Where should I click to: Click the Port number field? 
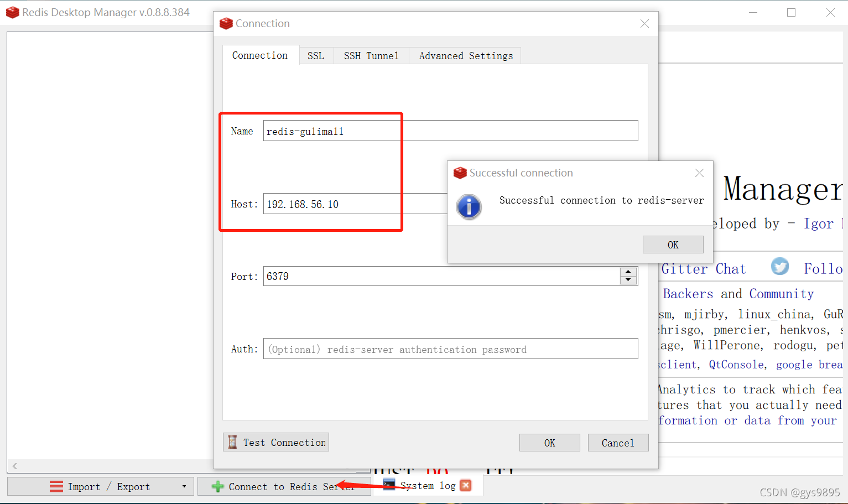coord(441,276)
